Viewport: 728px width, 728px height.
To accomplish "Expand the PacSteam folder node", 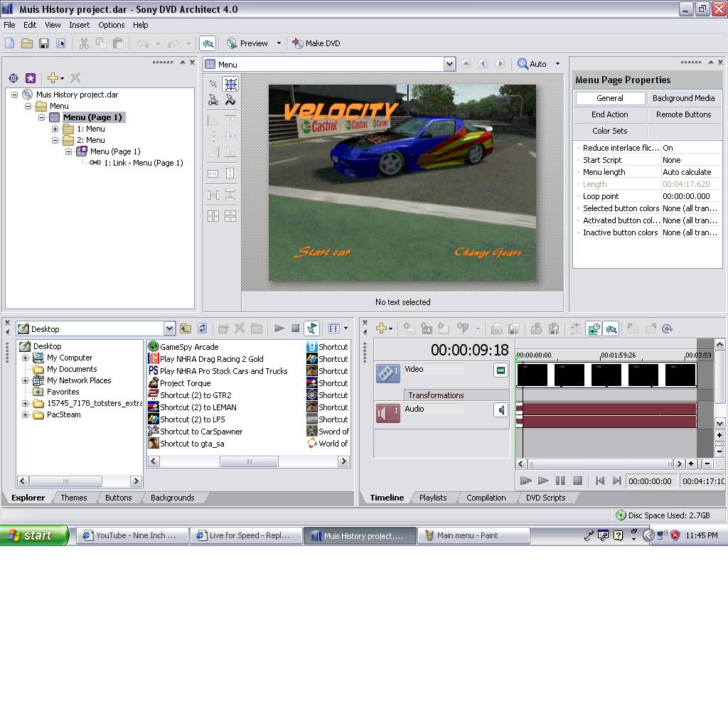I will [x=25, y=415].
